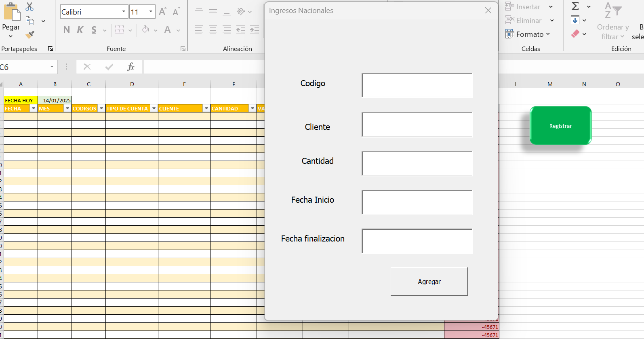The width and height of the screenshot is (644, 339).
Task: Click the Clear eraser icon
Action: point(575,34)
